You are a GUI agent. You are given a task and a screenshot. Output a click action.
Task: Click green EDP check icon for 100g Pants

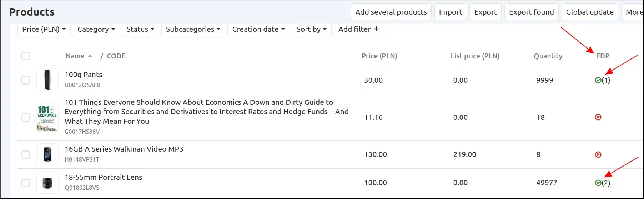(598, 80)
